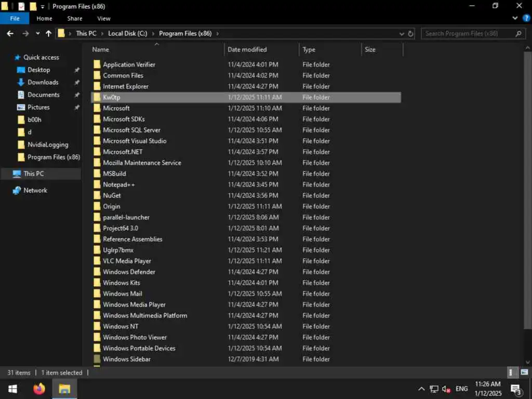532x399 pixels.
Task: Select Network in the navigation pane
Action: [x=35, y=190]
